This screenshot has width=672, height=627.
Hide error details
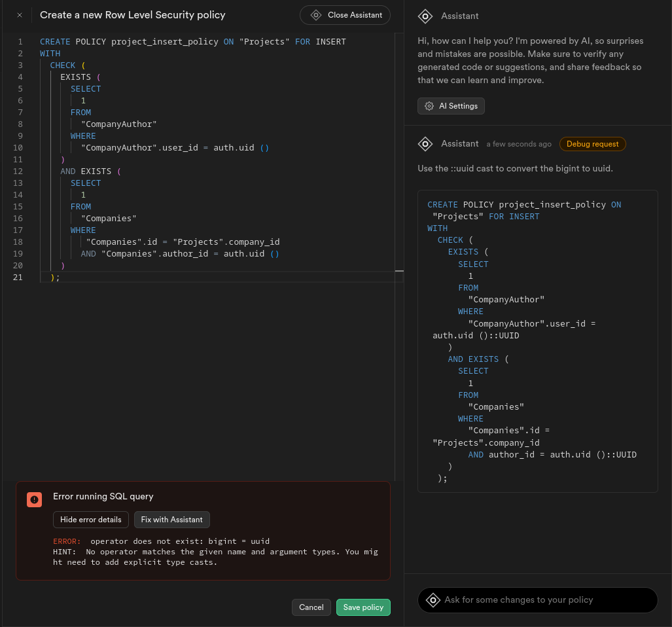point(91,520)
